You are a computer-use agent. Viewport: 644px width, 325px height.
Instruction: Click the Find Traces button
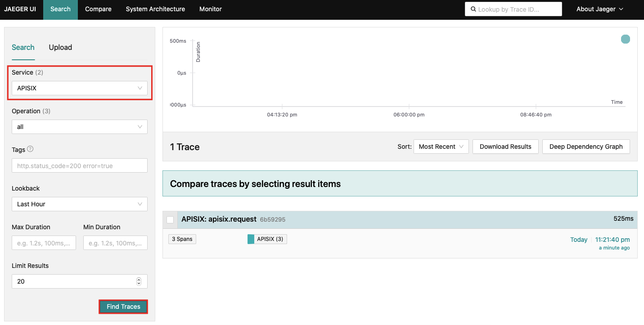tap(123, 307)
